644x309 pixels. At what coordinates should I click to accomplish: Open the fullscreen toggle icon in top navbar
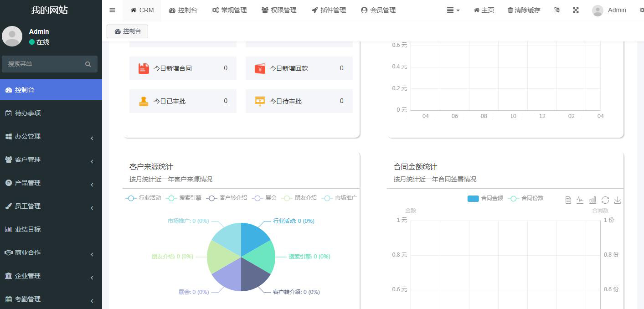(x=576, y=10)
